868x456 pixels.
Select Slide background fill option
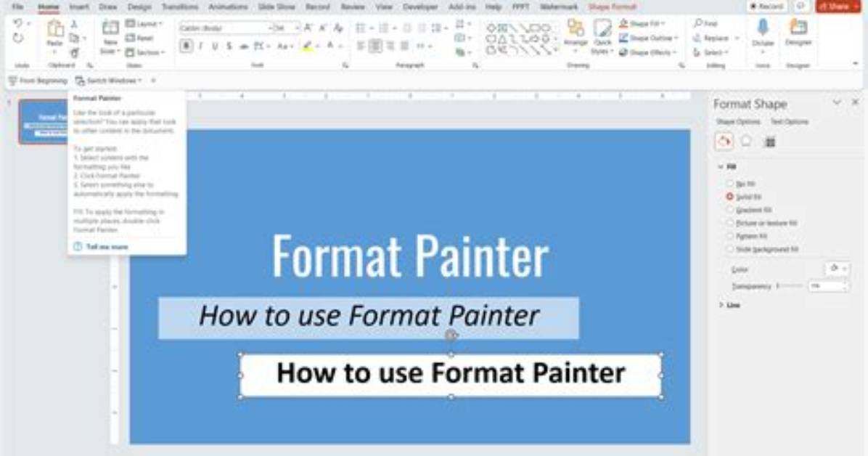pyautogui.click(x=762, y=249)
